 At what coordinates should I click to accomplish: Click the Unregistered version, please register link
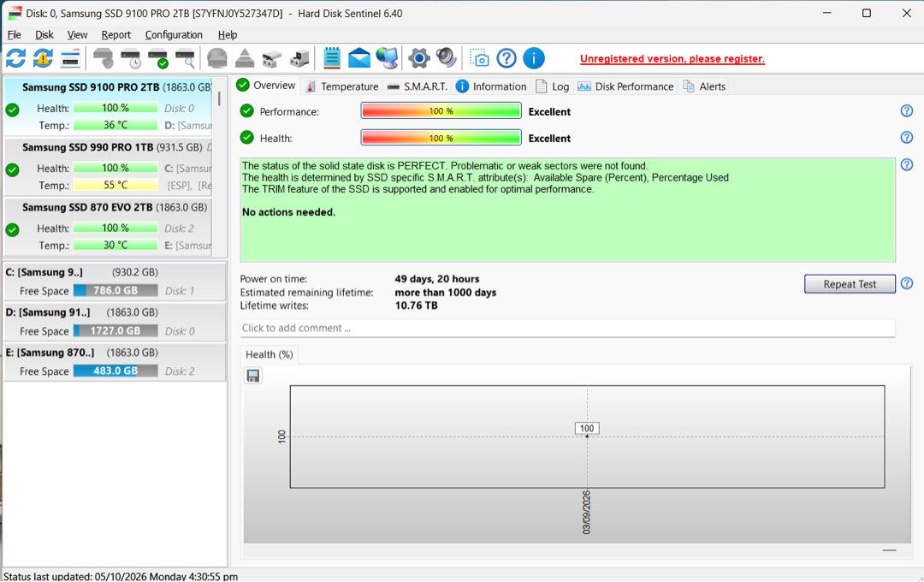pos(672,58)
